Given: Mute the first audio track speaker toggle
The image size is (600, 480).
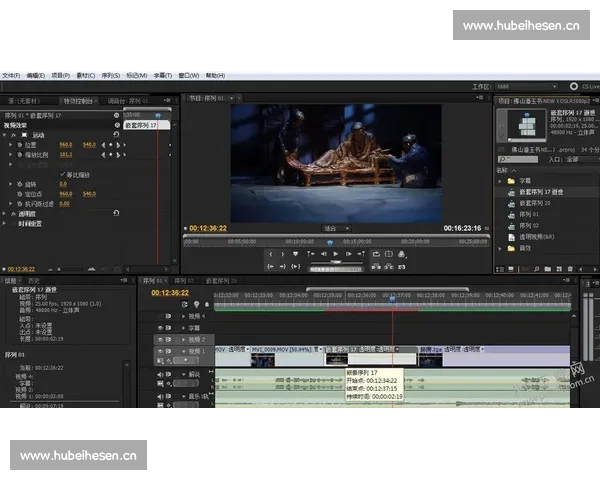Looking at the screenshot, I should pyautogui.click(x=160, y=375).
